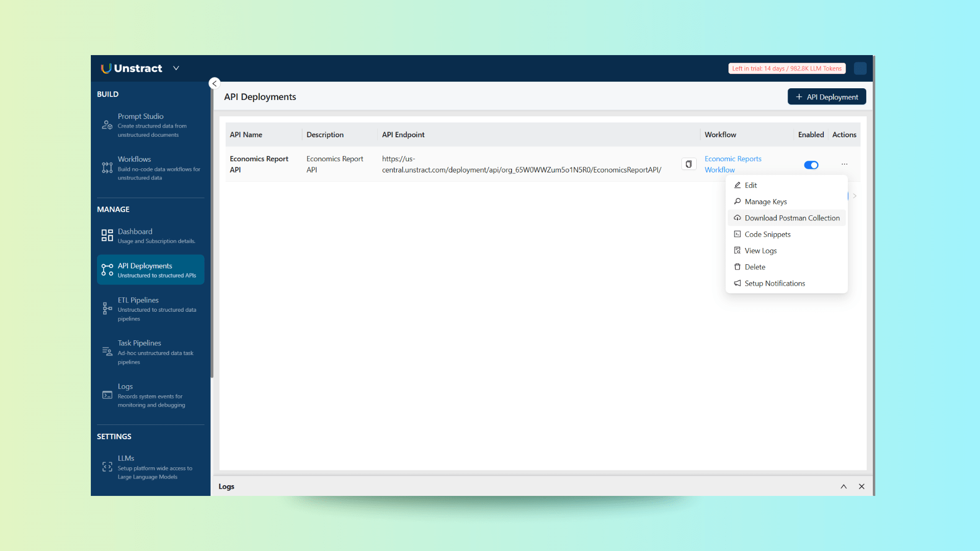Viewport: 980px width, 551px height.
Task: Disable the Economics Report API toggle
Action: pos(811,165)
